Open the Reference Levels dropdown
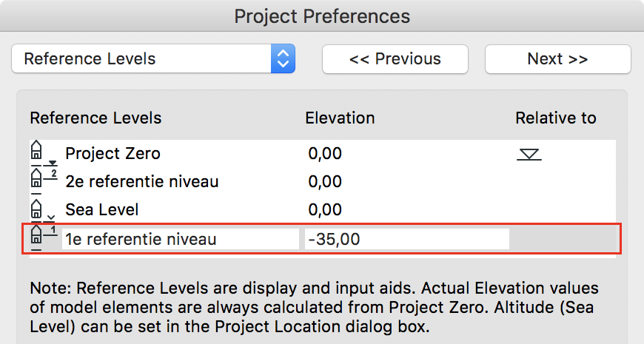This screenshot has height=344, width=644. coord(153,58)
